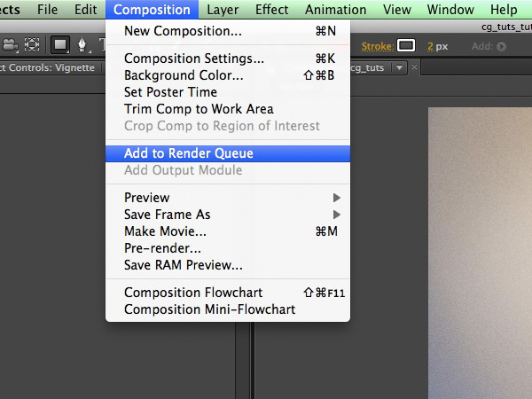Expand the Save Frame As submenu
The image size is (532, 399).
tap(228, 215)
